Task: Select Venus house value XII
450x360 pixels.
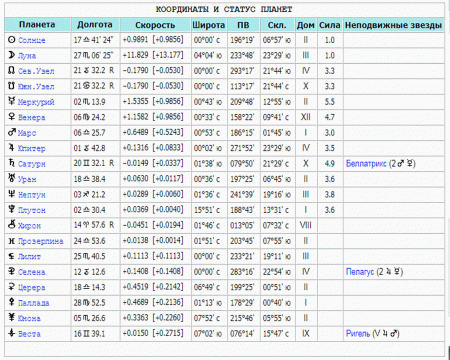Action: 306,117
